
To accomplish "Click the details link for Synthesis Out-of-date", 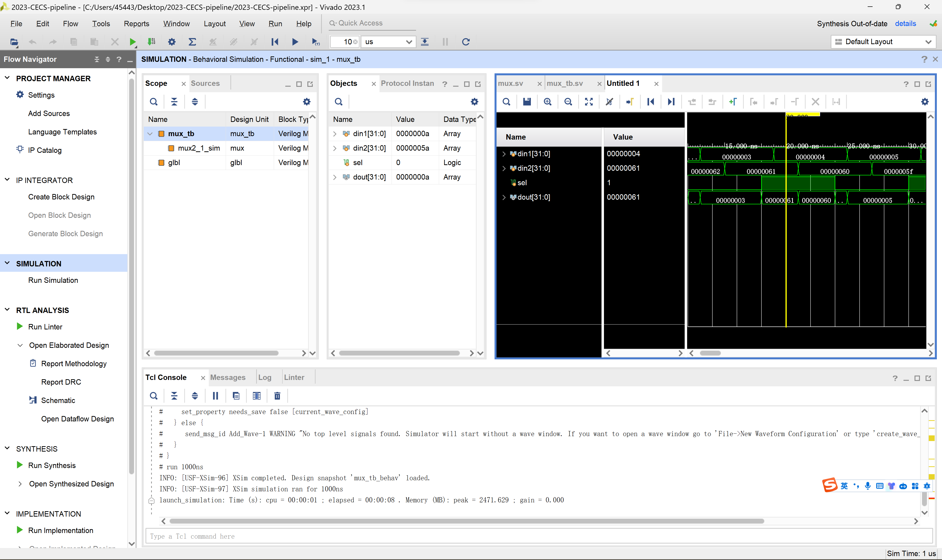I will click(x=905, y=23).
